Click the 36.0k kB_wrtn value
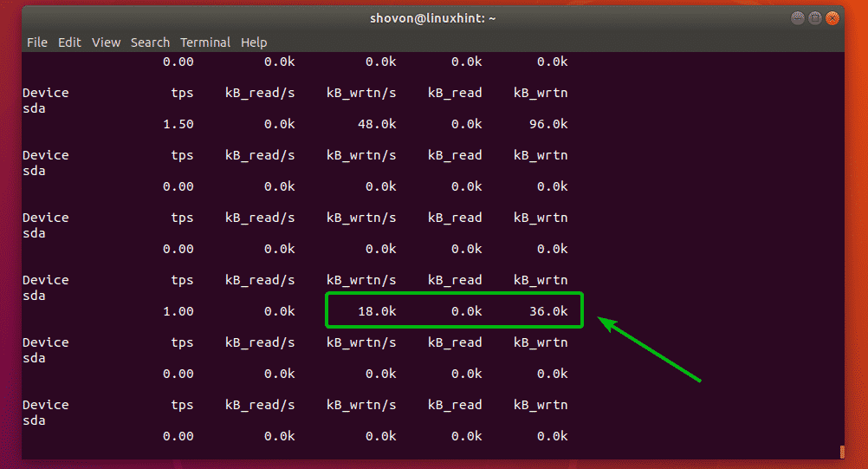This screenshot has width=868, height=469. (548, 311)
